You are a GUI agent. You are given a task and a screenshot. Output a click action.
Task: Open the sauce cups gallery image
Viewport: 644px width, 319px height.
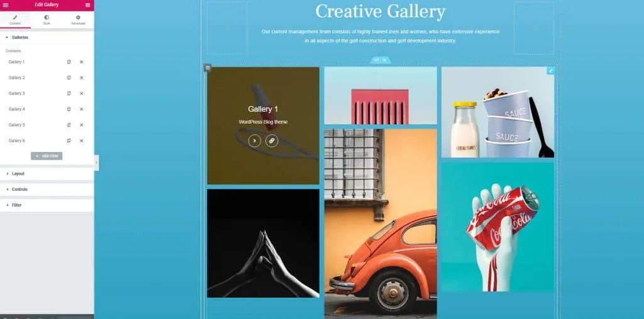(498, 112)
